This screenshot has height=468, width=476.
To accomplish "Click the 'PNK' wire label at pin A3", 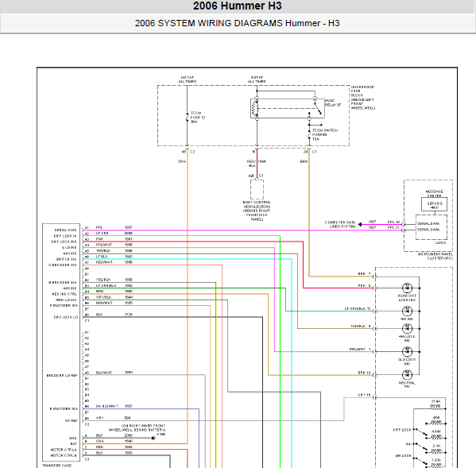I will [99, 239].
